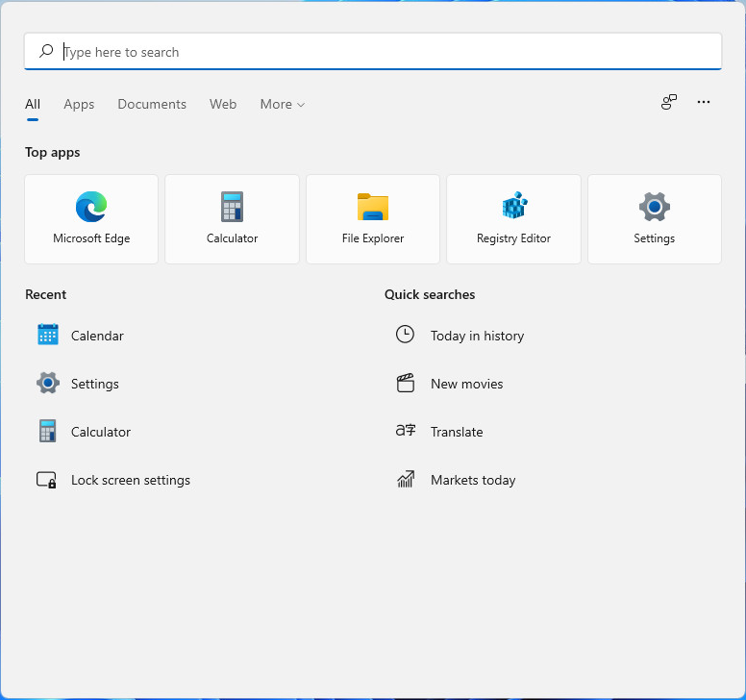Open Microsoft Edge from Top apps

tap(91, 219)
